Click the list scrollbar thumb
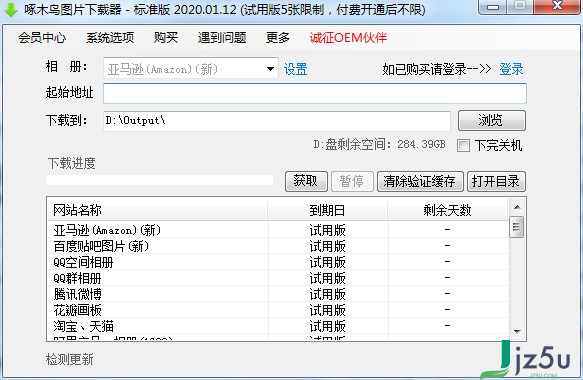The width and height of the screenshot is (583, 380). coord(516,226)
